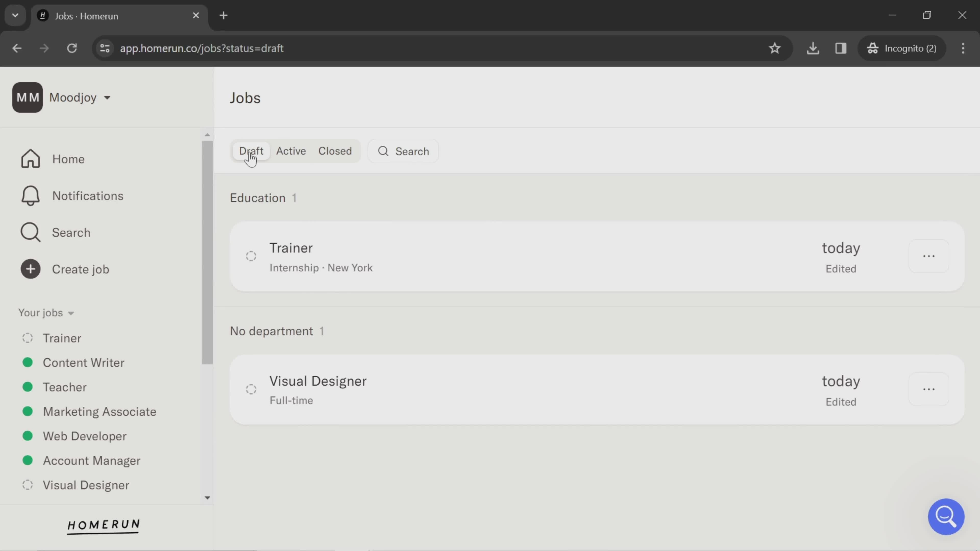Screen dimensions: 980x551
Task: Click the draft circle beside sidebar Visual Designer
Action: [27, 485]
